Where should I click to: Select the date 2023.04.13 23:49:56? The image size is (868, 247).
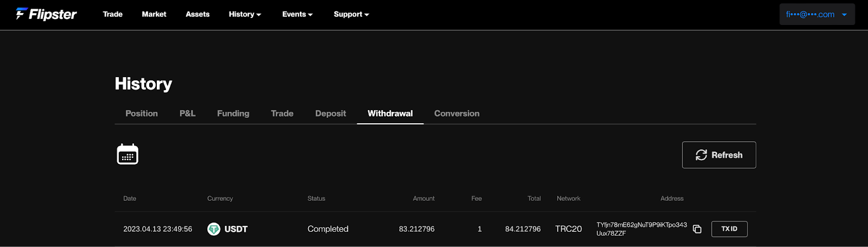point(157,229)
